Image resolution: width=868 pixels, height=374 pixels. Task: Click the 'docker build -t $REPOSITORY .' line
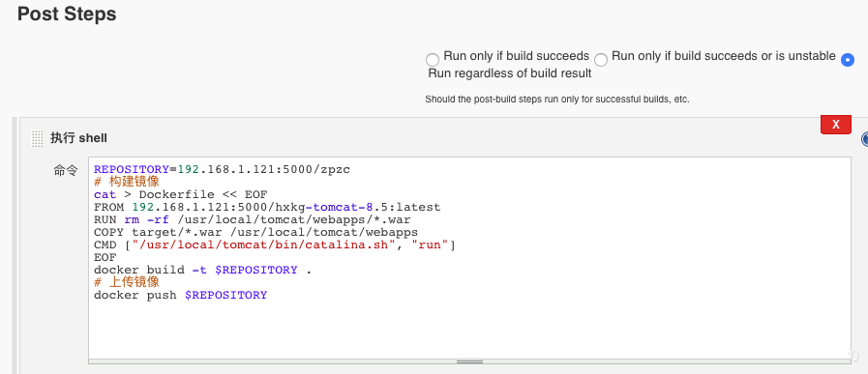[202, 270]
